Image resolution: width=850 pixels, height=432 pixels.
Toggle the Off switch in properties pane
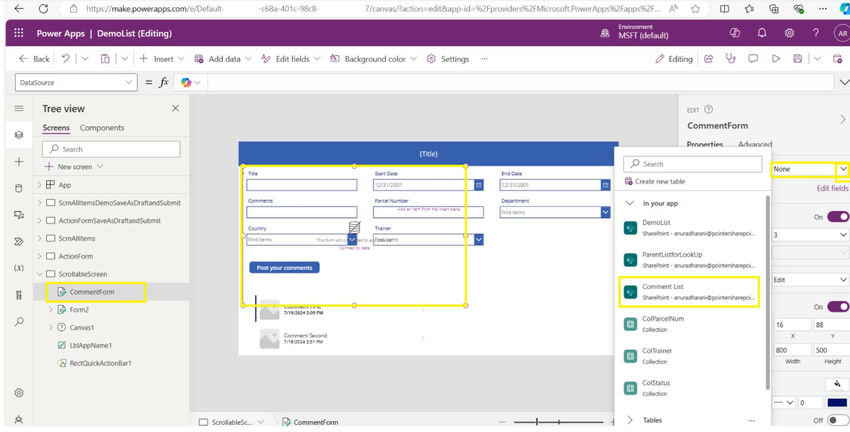838,420
